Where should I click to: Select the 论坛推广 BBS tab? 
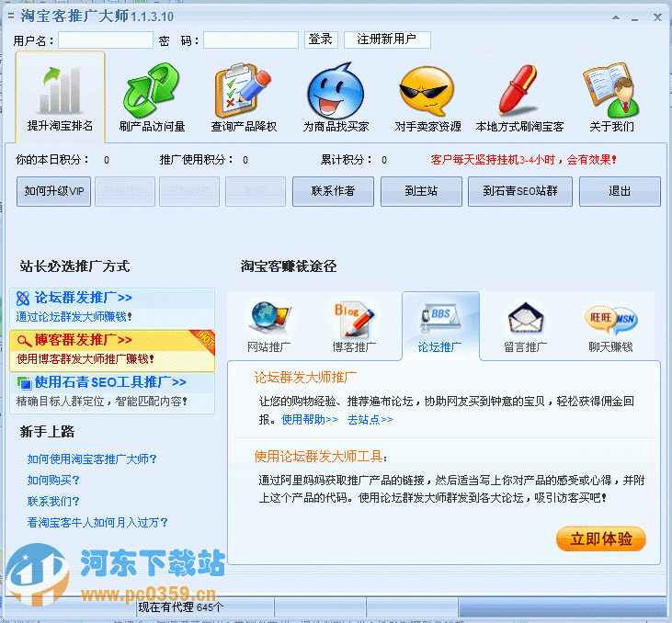(440, 326)
